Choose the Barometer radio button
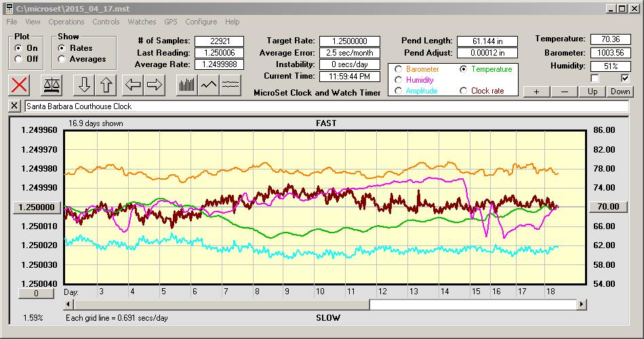The image size is (644, 339). (398, 69)
